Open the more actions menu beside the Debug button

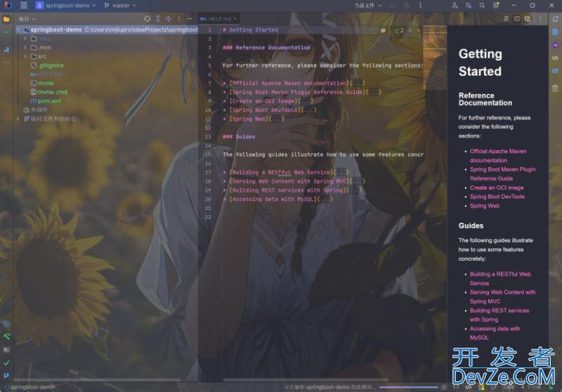420,6
